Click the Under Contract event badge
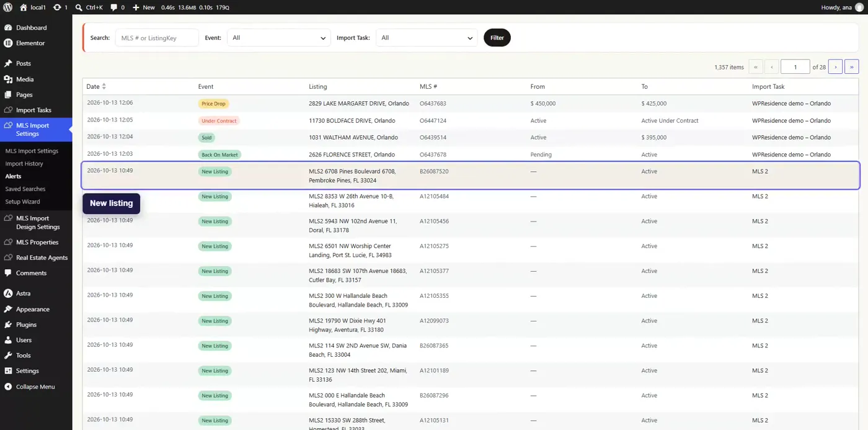 click(219, 121)
